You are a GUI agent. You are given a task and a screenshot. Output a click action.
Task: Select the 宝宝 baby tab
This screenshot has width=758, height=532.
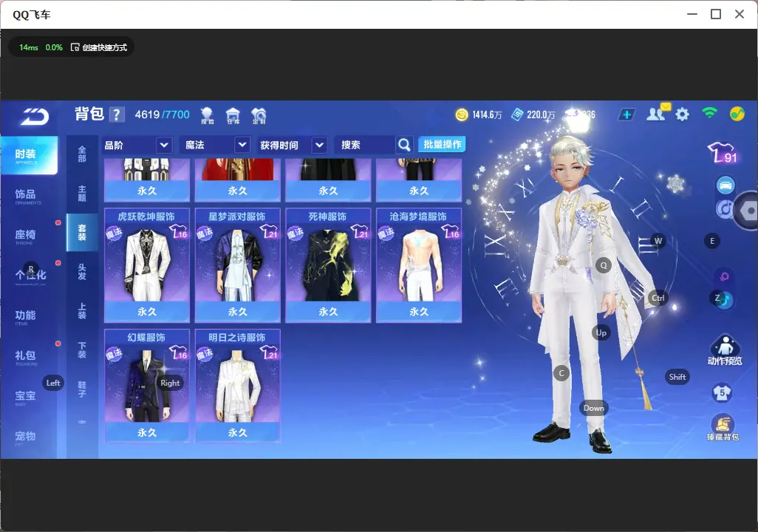(x=25, y=397)
